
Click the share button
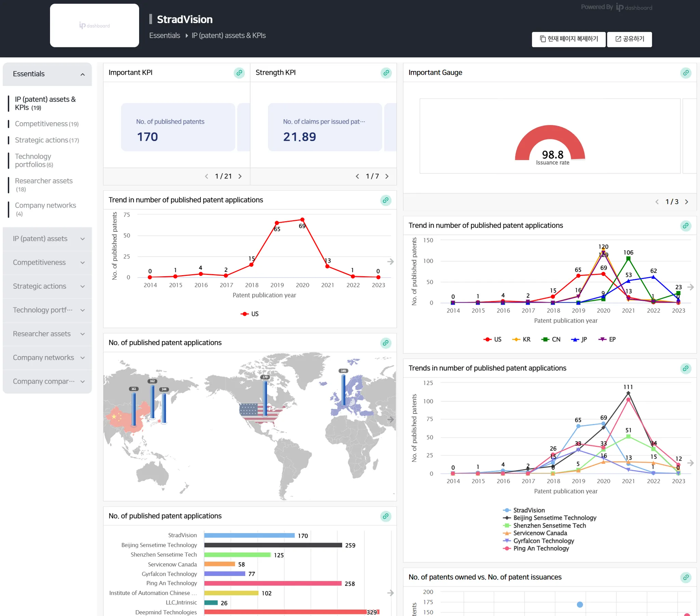click(x=630, y=39)
